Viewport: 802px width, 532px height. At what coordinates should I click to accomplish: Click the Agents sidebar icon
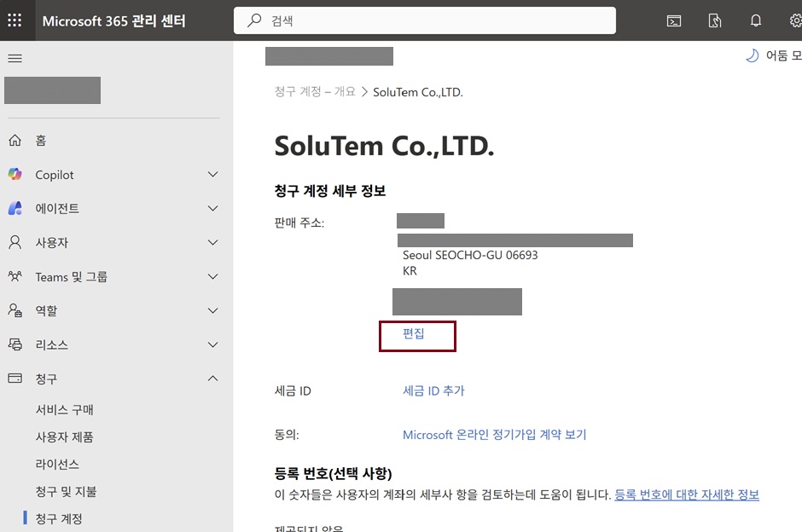point(15,208)
